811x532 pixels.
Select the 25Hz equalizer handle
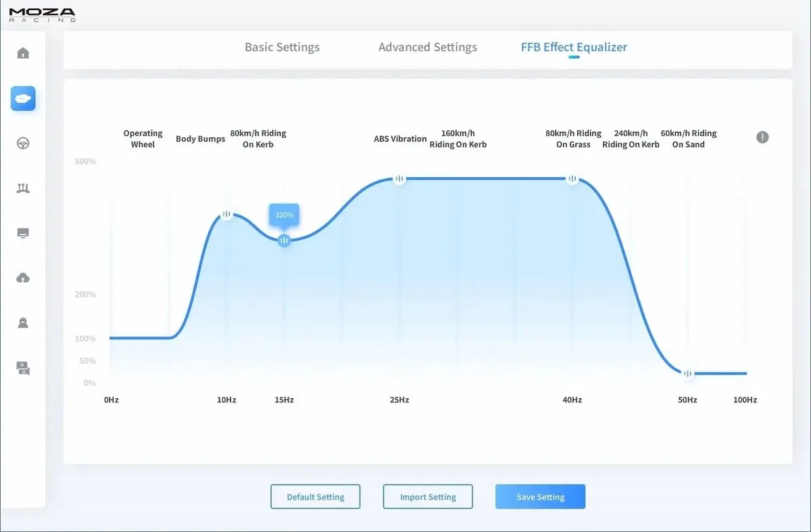click(399, 179)
